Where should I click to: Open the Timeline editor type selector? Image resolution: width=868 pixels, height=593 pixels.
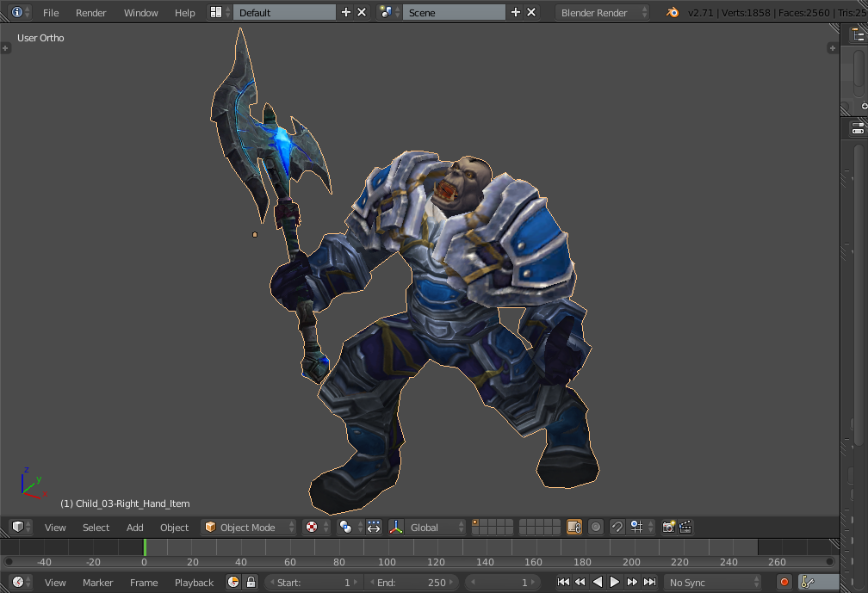21,582
